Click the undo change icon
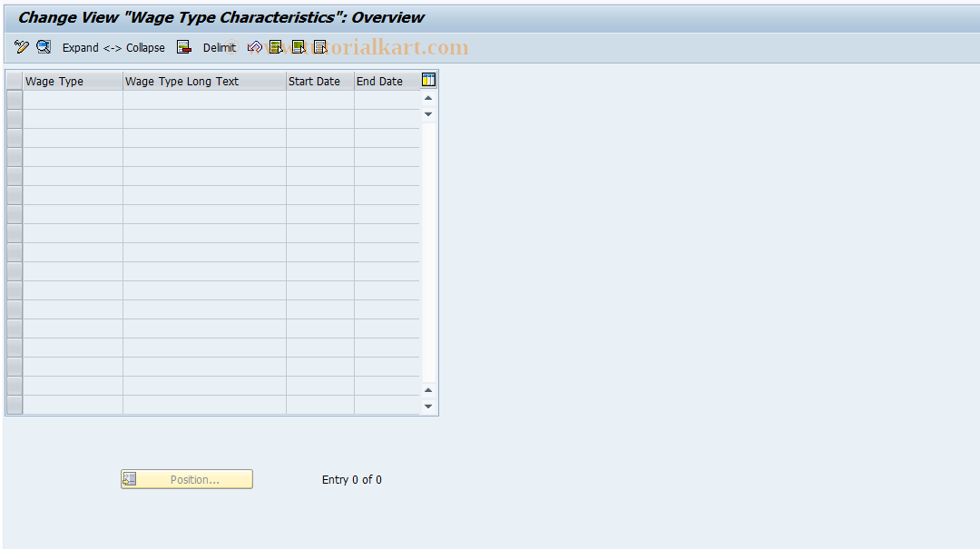 tap(254, 47)
